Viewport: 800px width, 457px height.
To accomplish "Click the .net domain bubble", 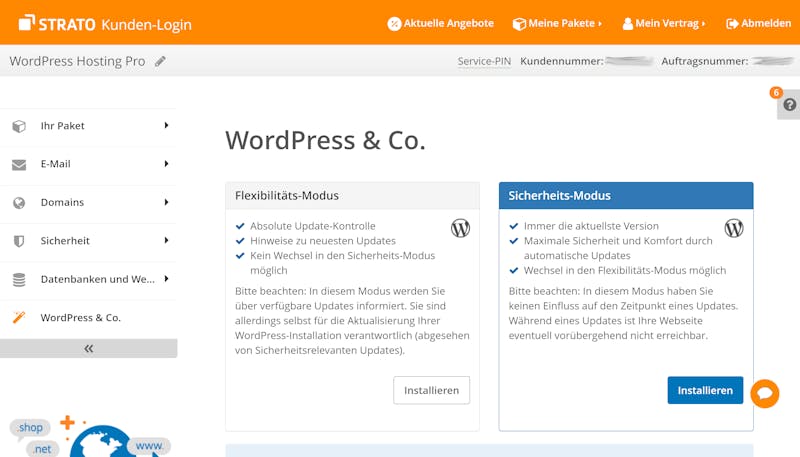I will pos(42,449).
